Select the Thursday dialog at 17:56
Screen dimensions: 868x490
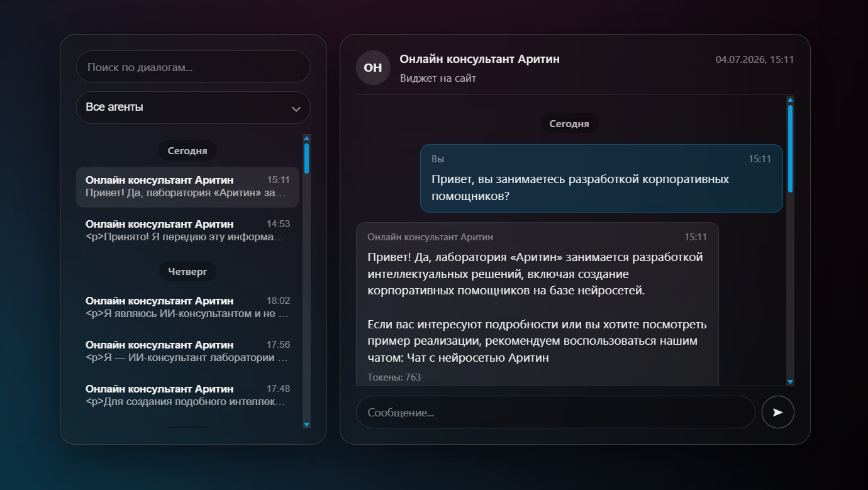tap(187, 351)
